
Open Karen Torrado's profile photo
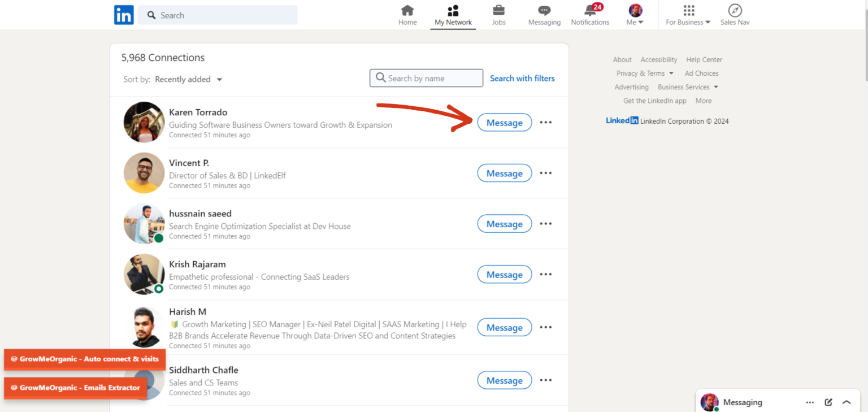pos(144,122)
